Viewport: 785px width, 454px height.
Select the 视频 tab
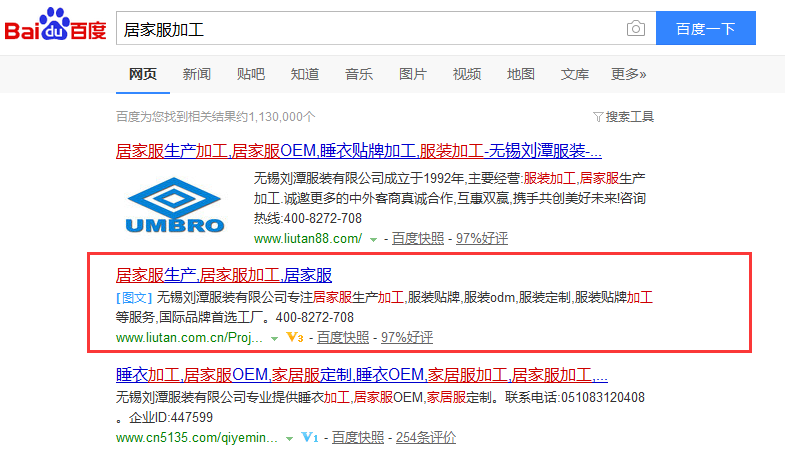coord(467,74)
